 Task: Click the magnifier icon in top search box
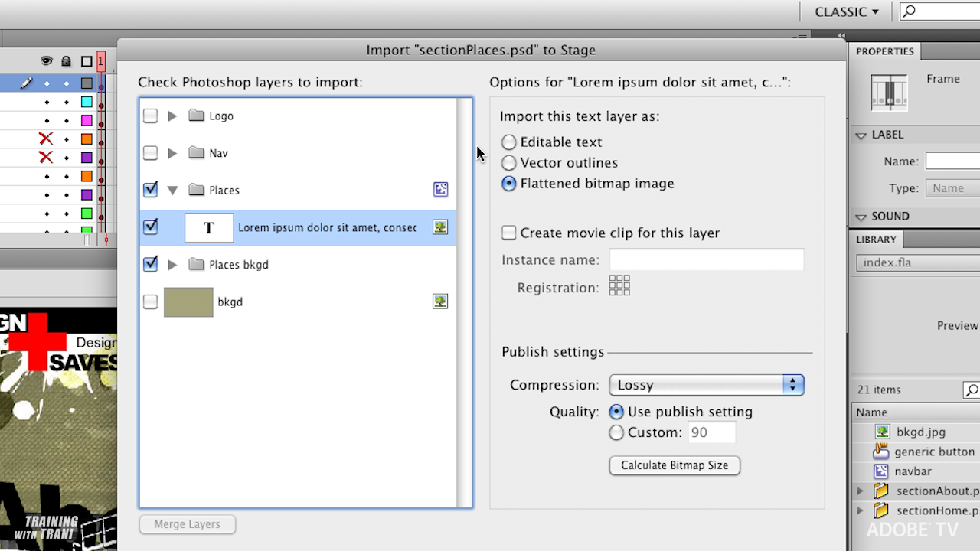[910, 11]
